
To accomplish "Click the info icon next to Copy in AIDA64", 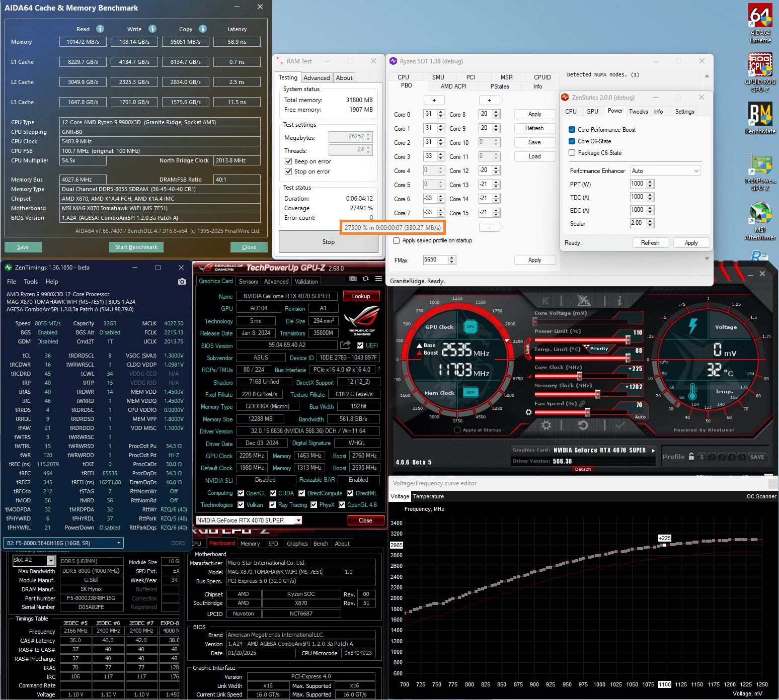I will pyautogui.click(x=203, y=29).
